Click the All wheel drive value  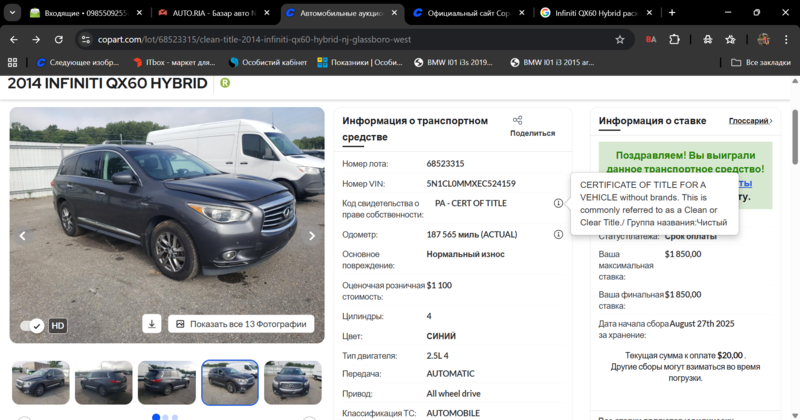(454, 393)
